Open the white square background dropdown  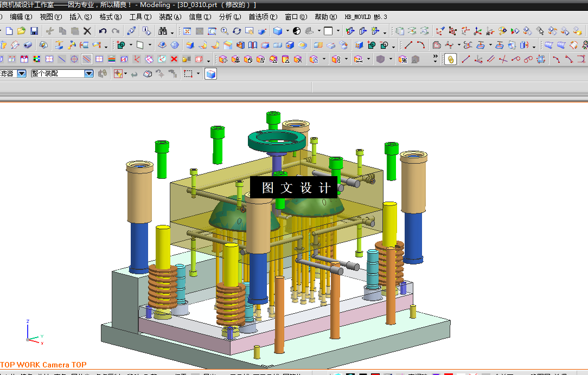[338, 31]
